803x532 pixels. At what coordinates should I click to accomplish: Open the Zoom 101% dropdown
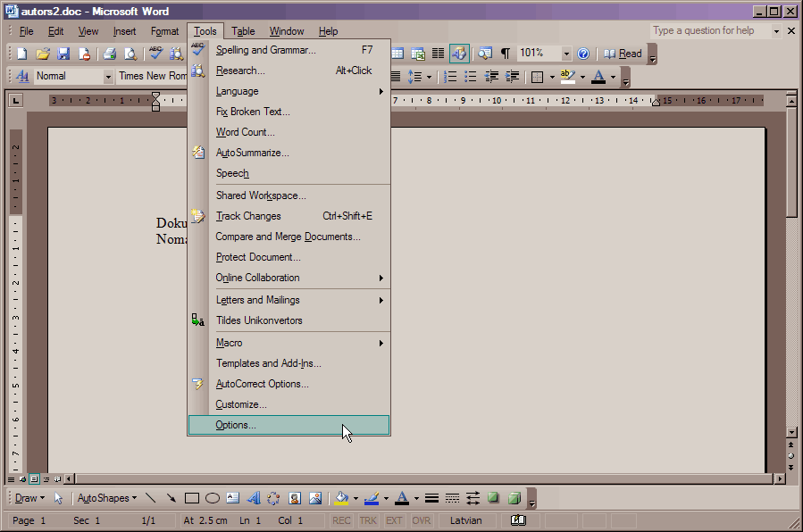pos(566,54)
